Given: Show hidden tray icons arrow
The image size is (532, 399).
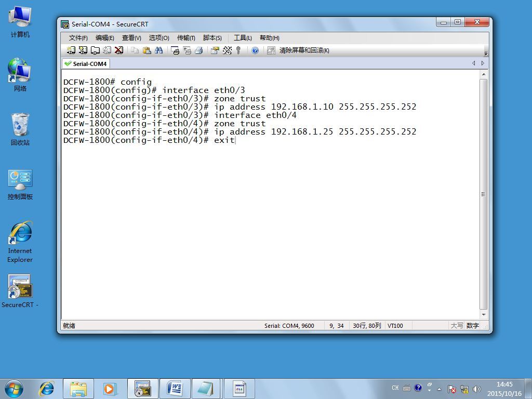Looking at the screenshot, I should click(x=439, y=389).
